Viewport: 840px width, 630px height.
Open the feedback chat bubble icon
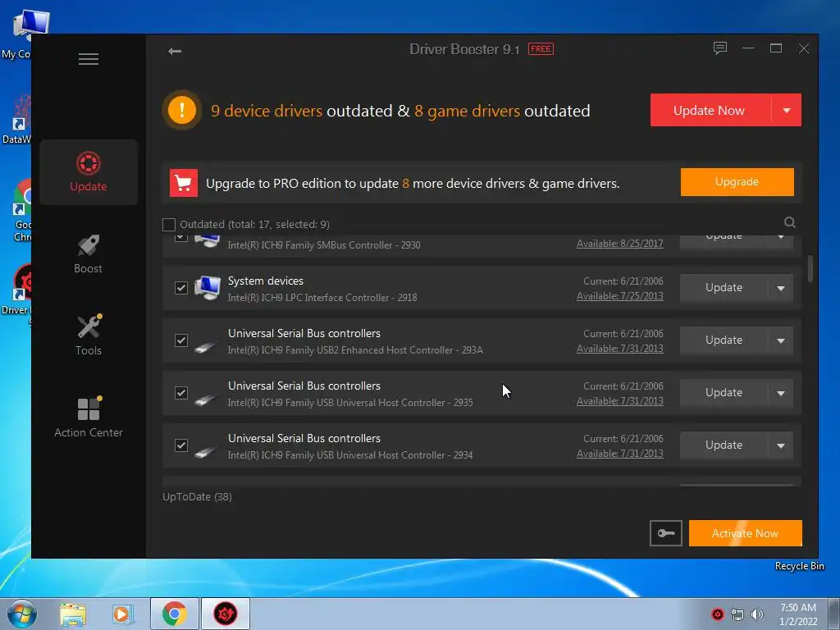tap(720, 48)
